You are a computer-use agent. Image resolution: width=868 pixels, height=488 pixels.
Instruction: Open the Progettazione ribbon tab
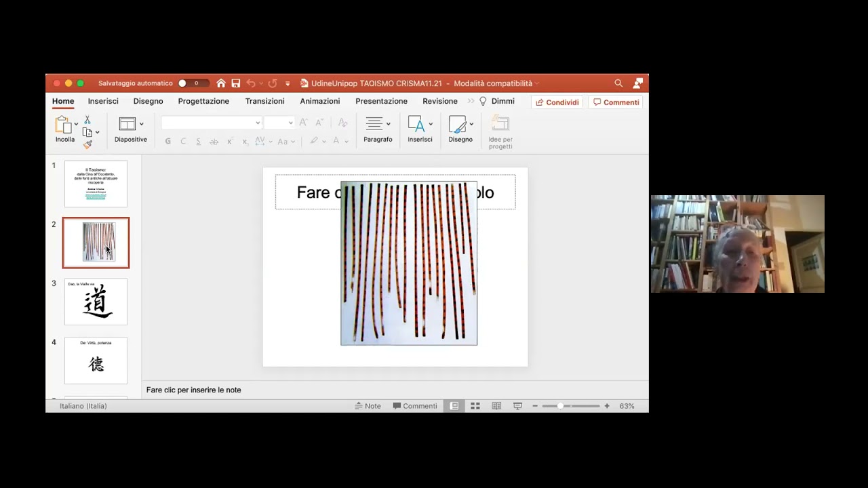coord(203,101)
